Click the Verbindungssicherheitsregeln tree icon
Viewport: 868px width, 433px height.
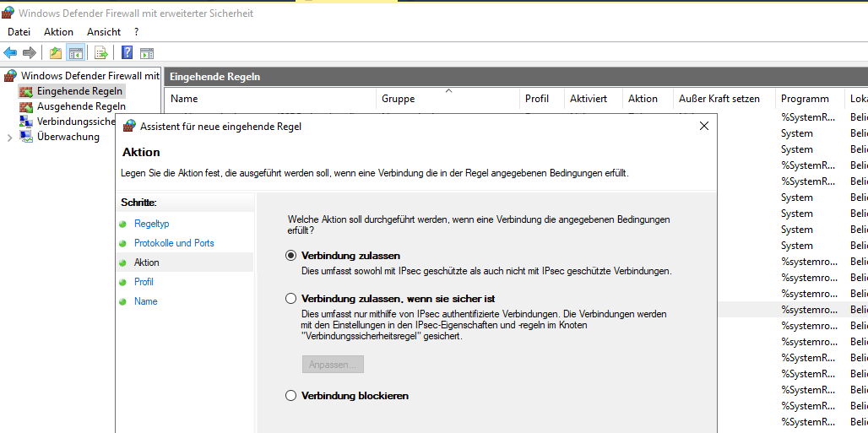click(x=26, y=122)
